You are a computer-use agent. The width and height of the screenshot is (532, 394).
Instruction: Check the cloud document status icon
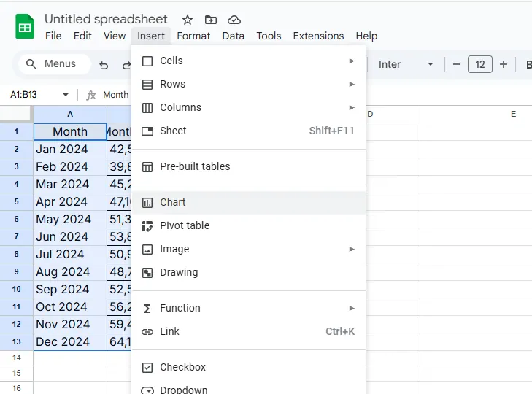click(234, 20)
